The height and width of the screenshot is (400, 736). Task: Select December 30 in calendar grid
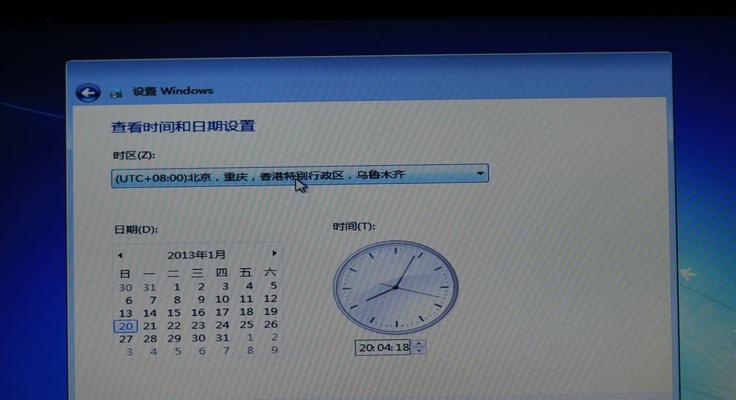point(125,288)
